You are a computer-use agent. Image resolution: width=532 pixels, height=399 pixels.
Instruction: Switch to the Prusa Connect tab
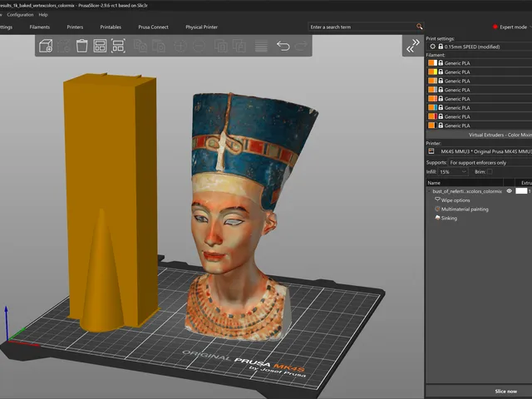(x=153, y=27)
